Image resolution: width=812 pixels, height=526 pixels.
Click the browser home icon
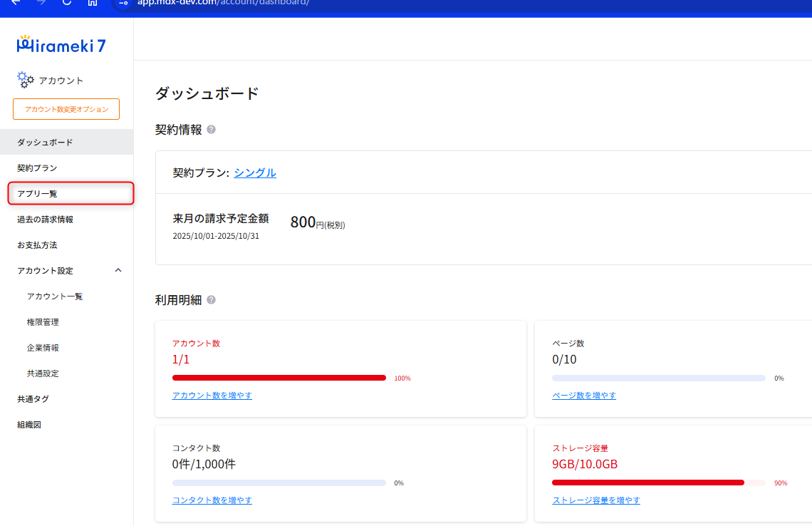(x=92, y=2)
